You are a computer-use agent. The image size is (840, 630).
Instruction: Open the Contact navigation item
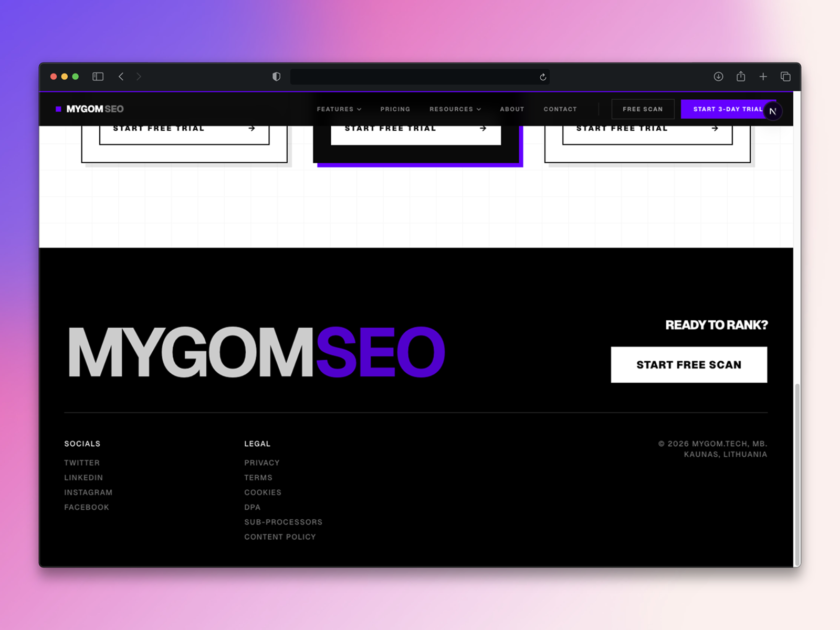pos(560,109)
